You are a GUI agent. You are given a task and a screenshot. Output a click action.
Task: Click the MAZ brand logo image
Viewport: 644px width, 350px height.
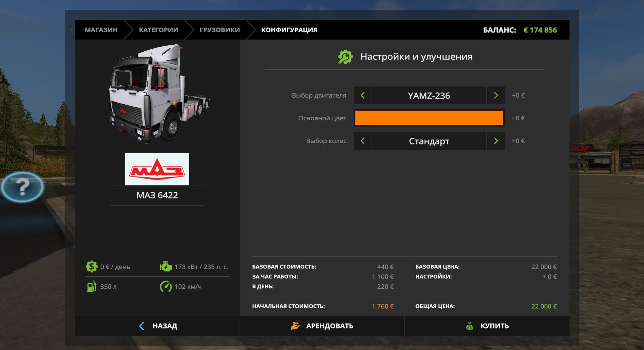point(157,169)
